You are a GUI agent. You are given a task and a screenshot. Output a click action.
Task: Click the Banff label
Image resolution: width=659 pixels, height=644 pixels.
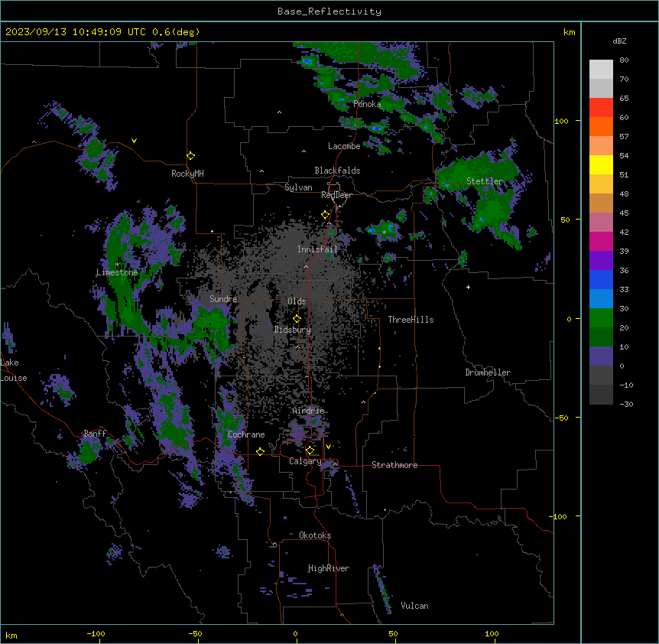click(x=95, y=434)
